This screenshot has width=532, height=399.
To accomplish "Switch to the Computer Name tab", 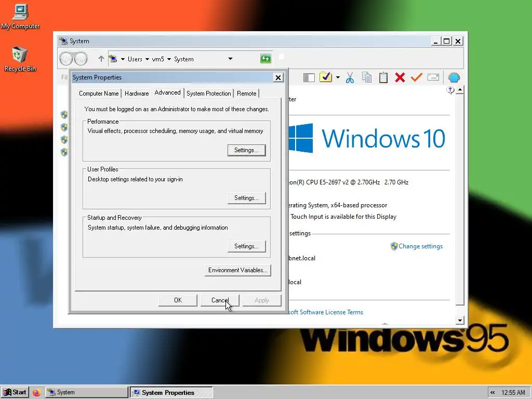I will 99,94.
